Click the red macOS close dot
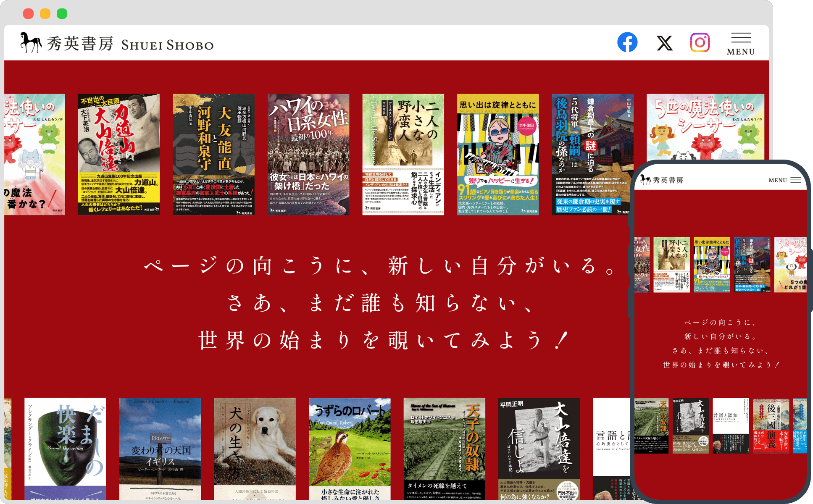The height and width of the screenshot is (504, 813). tap(29, 13)
